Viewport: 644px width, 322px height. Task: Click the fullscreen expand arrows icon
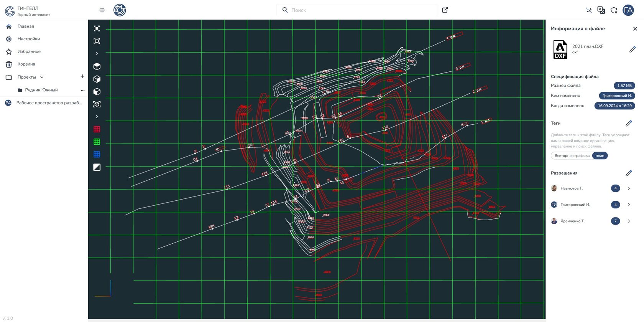(97, 28)
